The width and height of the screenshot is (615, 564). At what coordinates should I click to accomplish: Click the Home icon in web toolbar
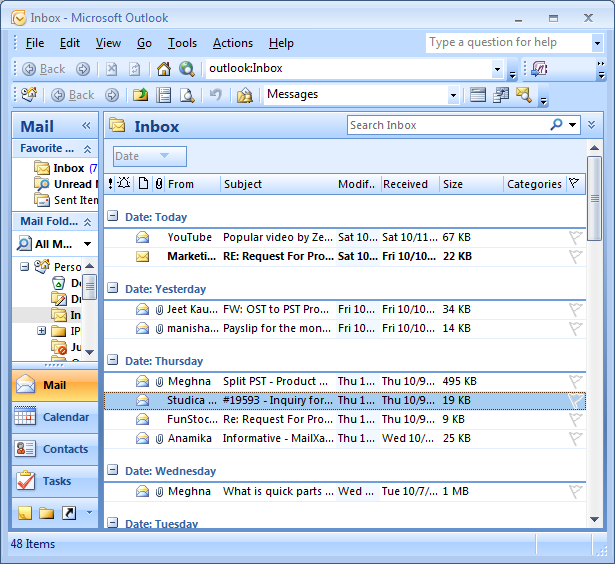(164, 69)
